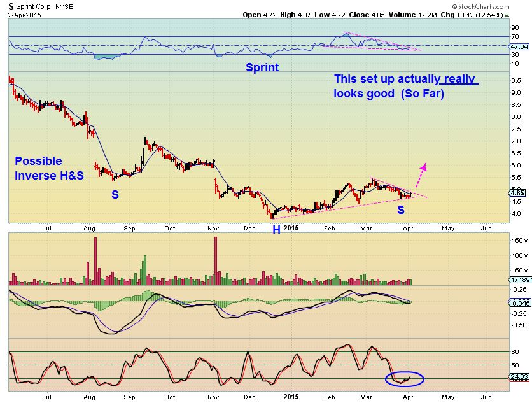Select the Chg +0.12 (+2.54%) reading

472,15
